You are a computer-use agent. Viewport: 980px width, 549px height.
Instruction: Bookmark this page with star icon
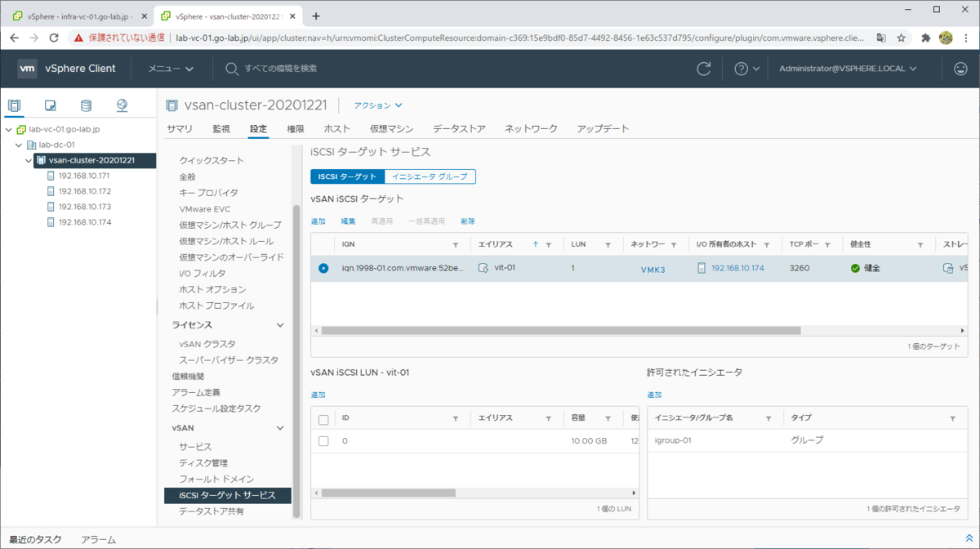pos(902,38)
